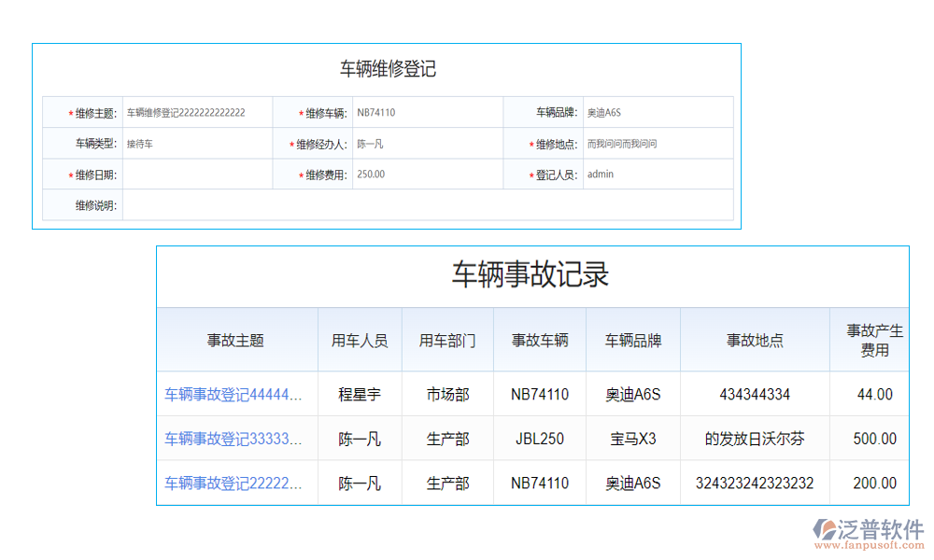Image resolution: width=934 pixels, height=560 pixels.
Task: Select the 事故主题 column header
Action: pyautogui.click(x=235, y=340)
